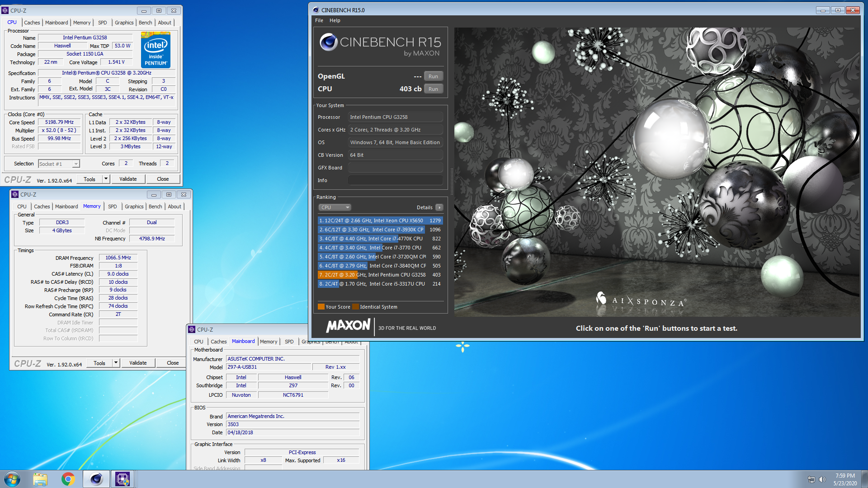The width and height of the screenshot is (868, 488).
Task: Switch to Memory tab in top CPU-Z
Action: coord(82,23)
